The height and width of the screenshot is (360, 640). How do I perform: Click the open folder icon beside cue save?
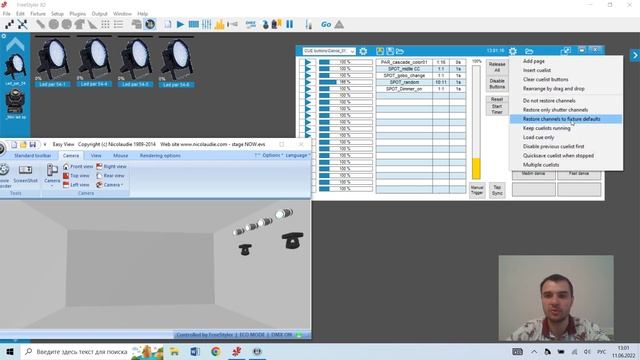click(x=400, y=51)
